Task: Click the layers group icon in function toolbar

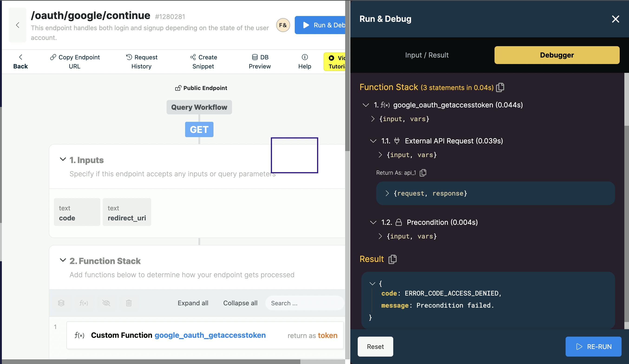Action: (61, 303)
